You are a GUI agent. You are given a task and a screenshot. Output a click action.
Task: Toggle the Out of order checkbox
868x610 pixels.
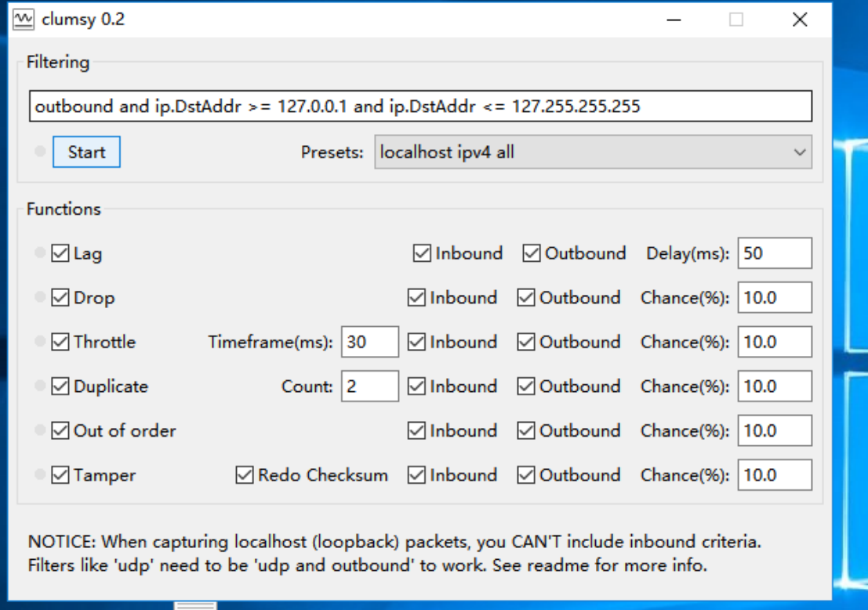pyautogui.click(x=60, y=430)
